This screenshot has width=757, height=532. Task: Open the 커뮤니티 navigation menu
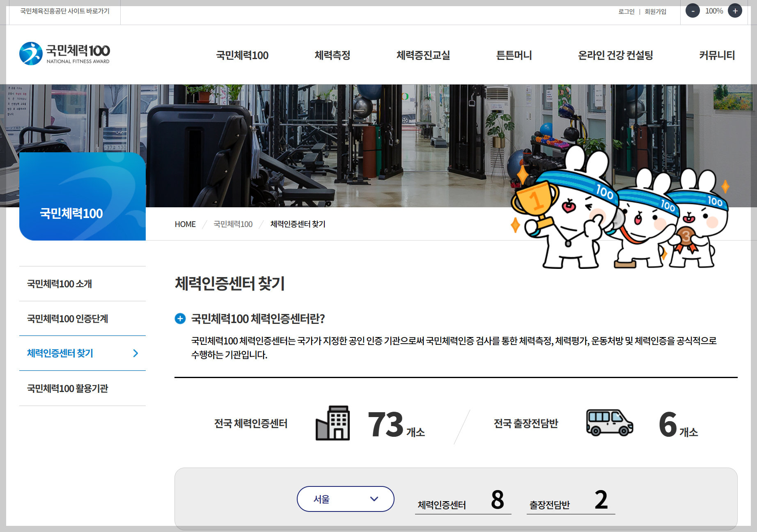pyautogui.click(x=717, y=55)
